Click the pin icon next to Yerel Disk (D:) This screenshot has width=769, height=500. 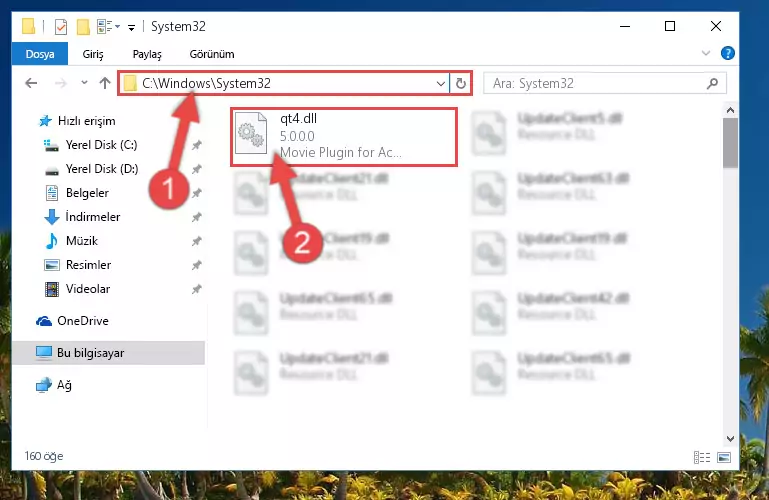coord(197,169)
